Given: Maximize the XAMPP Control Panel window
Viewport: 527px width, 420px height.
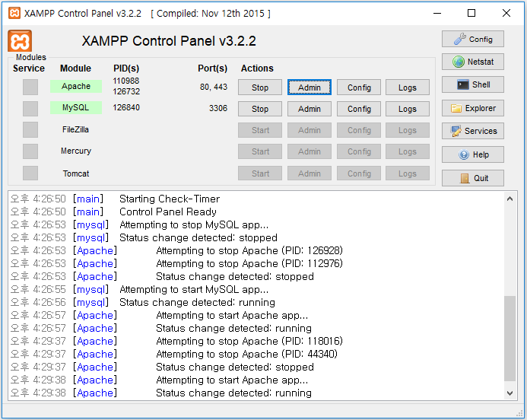Looking at the screenshot, I should click(471, 14).
